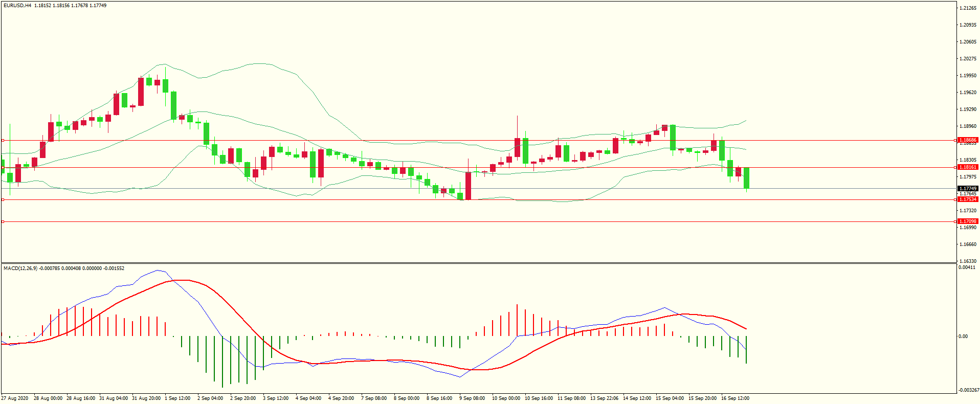Select the last green candle at chart's right end

click(x=747, y=178)
